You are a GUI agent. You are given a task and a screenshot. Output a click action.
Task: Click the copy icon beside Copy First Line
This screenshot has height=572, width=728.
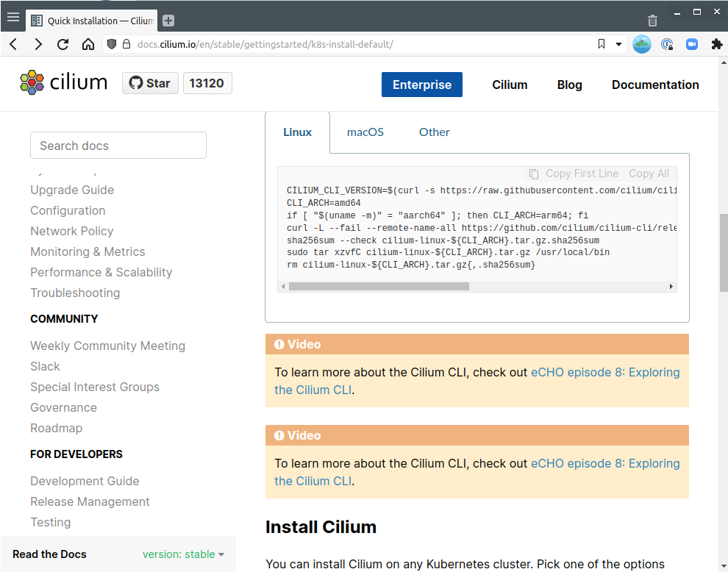(532, 174)
